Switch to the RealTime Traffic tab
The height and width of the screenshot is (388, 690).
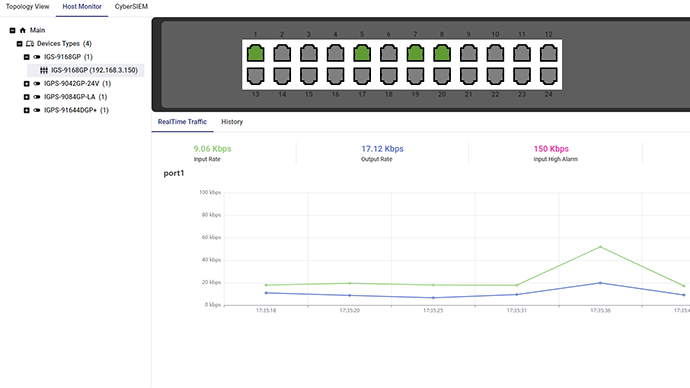pos(182,122)
